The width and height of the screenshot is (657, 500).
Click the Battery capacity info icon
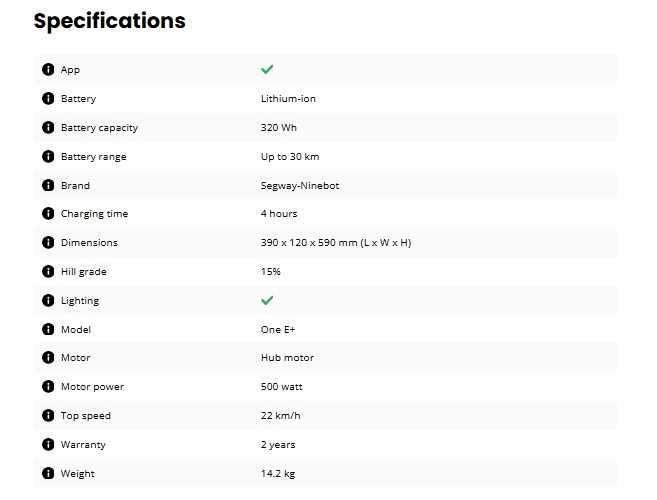(x=48, y=127)
